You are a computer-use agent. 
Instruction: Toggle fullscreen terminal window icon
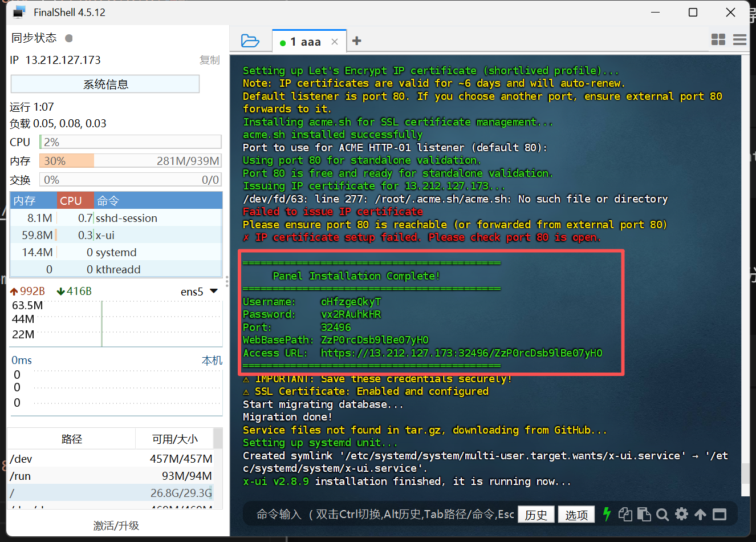click(x=720, y=514)
